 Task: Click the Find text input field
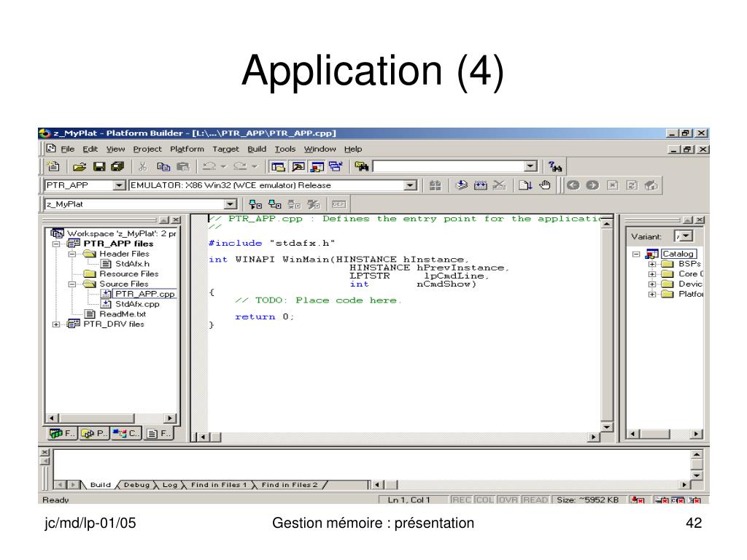(449, 166)
